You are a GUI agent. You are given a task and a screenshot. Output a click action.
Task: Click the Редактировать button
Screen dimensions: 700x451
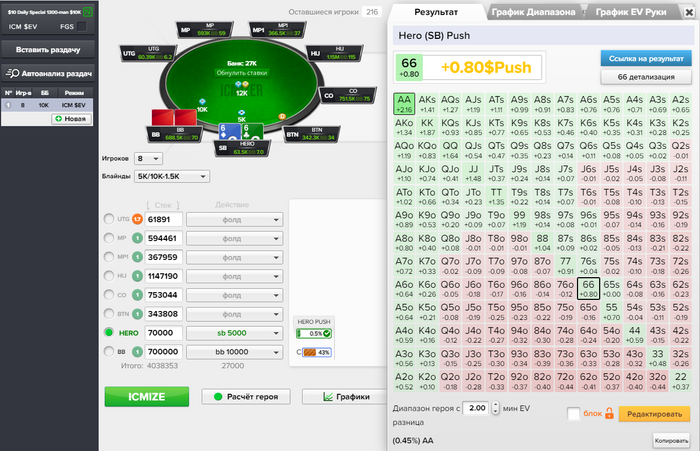tap(654, 414)
